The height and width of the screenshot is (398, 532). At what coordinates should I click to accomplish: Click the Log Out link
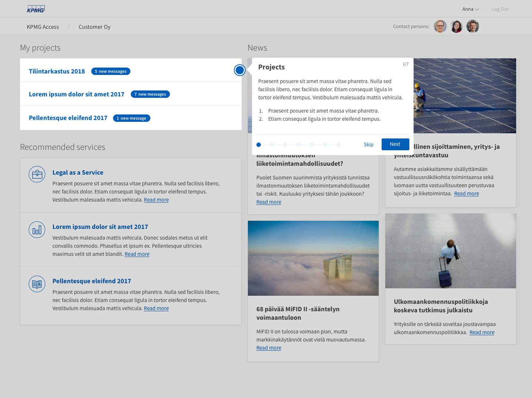(500, 9)
